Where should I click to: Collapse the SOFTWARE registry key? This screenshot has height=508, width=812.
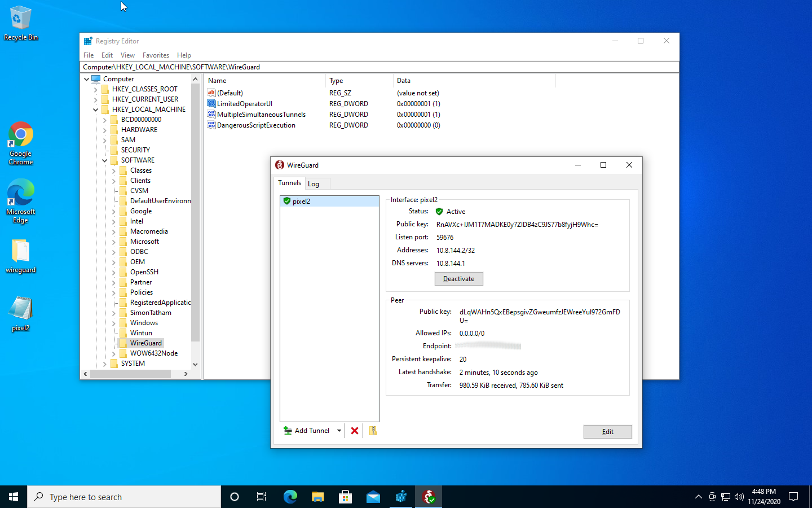click(x=104, y=160)
